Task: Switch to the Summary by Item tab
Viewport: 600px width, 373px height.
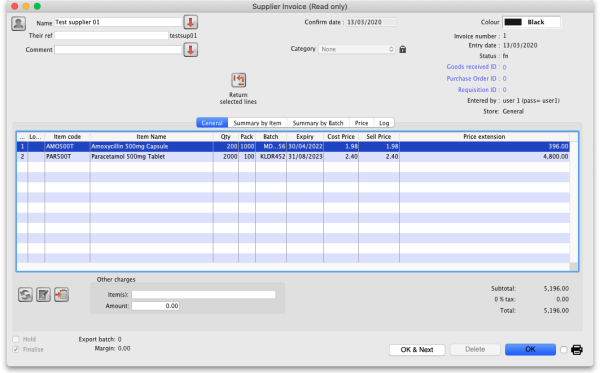Action: click(x=257, y=123)
